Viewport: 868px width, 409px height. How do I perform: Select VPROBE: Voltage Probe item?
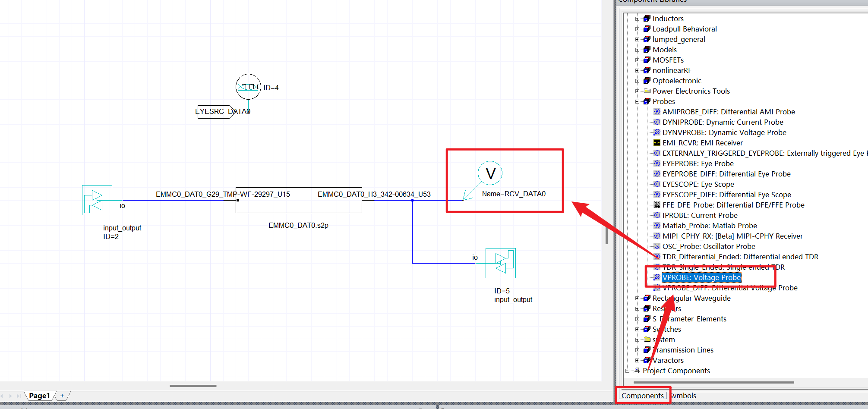pyautogui.click(x=701, y=277)
